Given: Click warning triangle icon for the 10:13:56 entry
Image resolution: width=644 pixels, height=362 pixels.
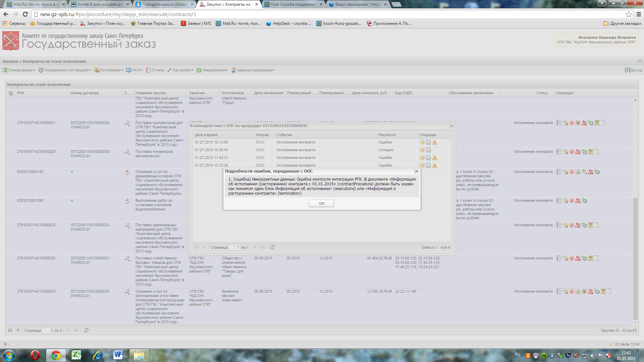Looking at the screenshot, I should click(435, 142).
